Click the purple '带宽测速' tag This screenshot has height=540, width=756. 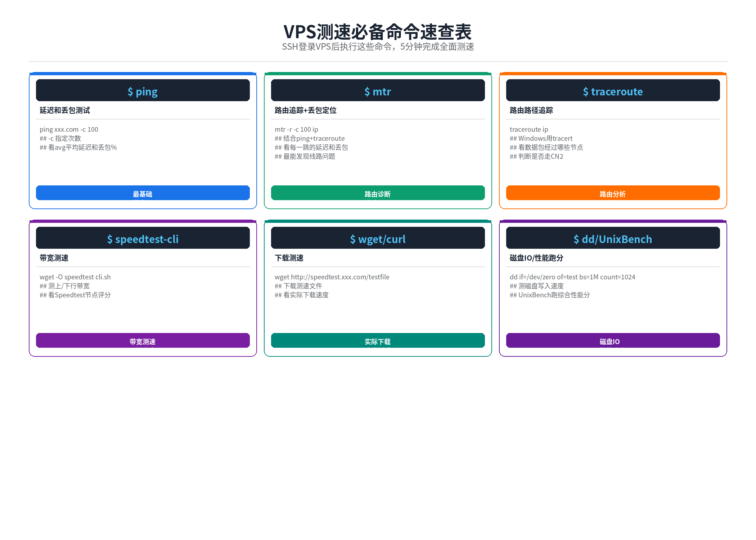point(143,341)
